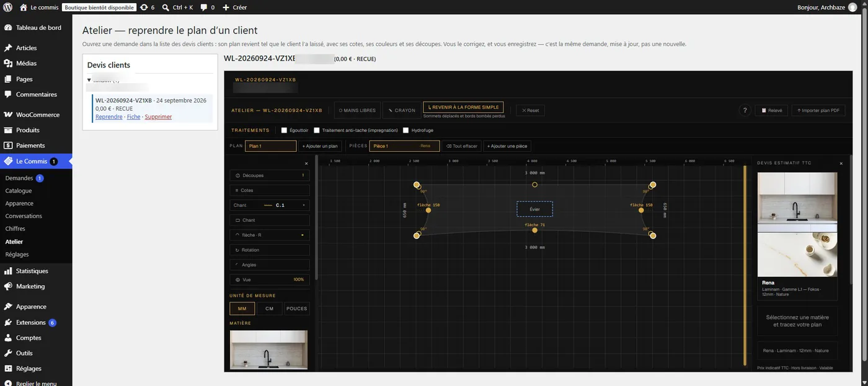The width and height of the screenshot is (868, 386).
Task: Open the Demandes submenu item
Action: (19, 178)
